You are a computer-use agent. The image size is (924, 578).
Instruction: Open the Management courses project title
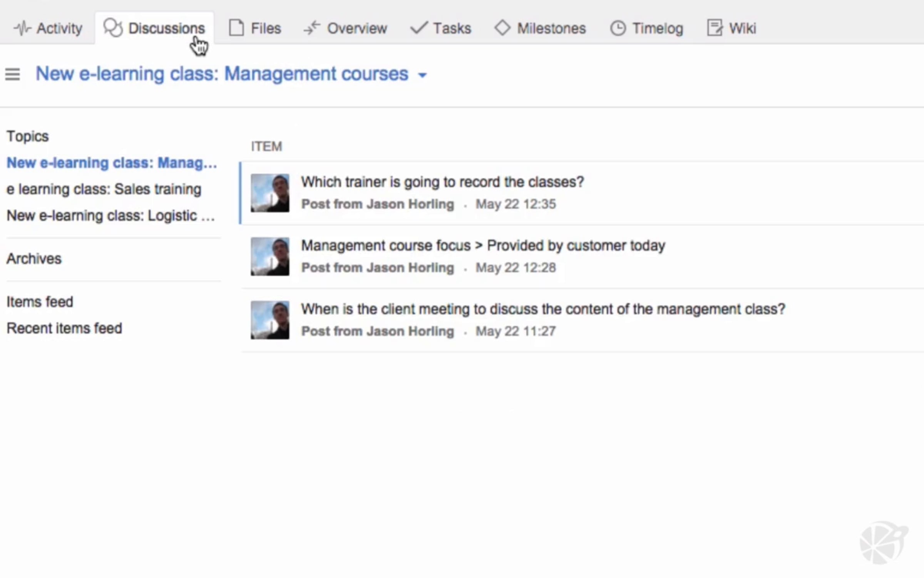coord(222,74)
